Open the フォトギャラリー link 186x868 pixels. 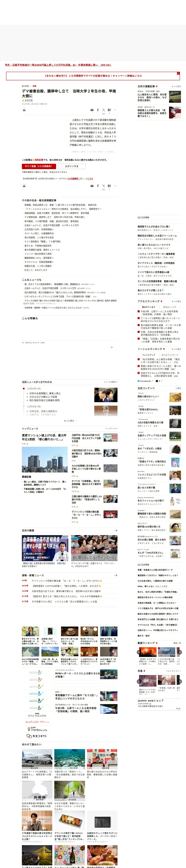[174, 671]
